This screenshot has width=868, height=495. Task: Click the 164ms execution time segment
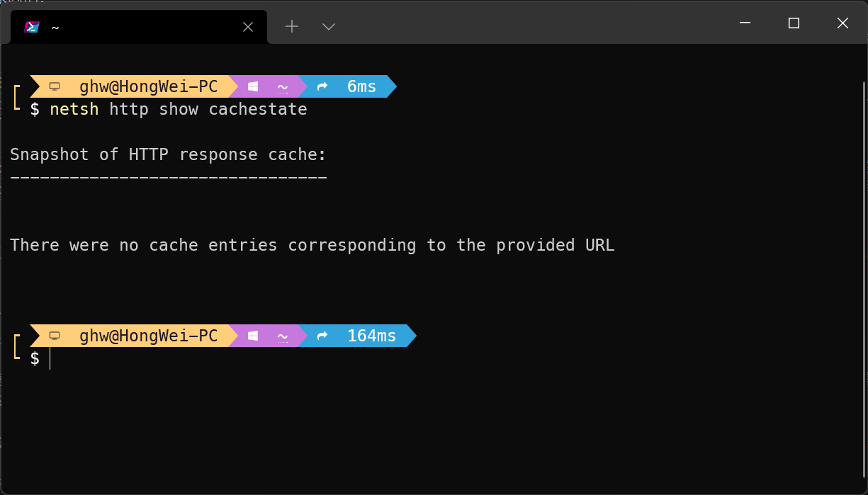371,336
